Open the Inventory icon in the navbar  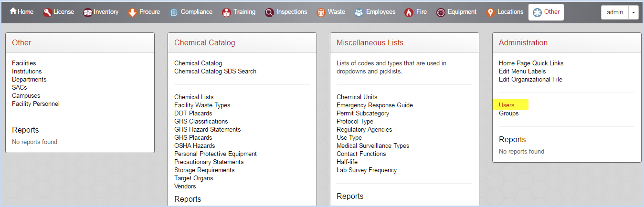click(x=87, y=12)
